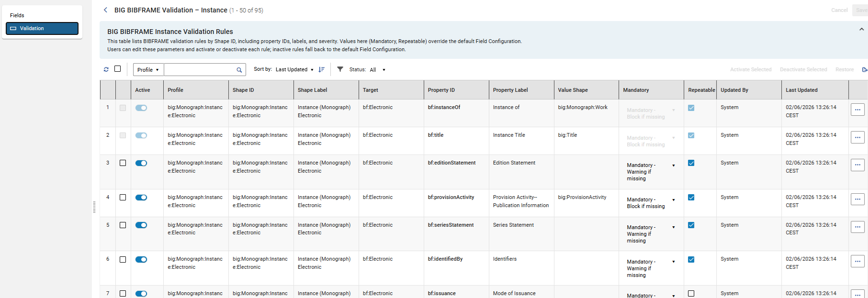Click the filter funnel icon
Screen dimensions: 868x298
340,69
